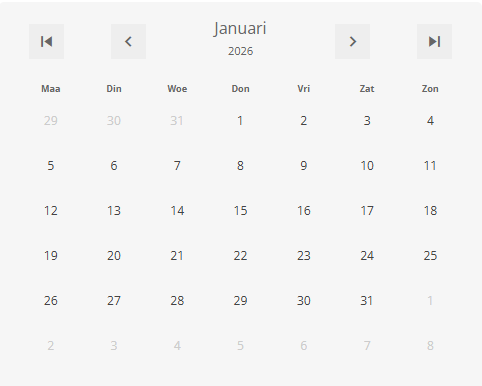This screenshot has width=482, height=386.
Task: Choose date 25 under Zon column
Action: coord(430,256)
